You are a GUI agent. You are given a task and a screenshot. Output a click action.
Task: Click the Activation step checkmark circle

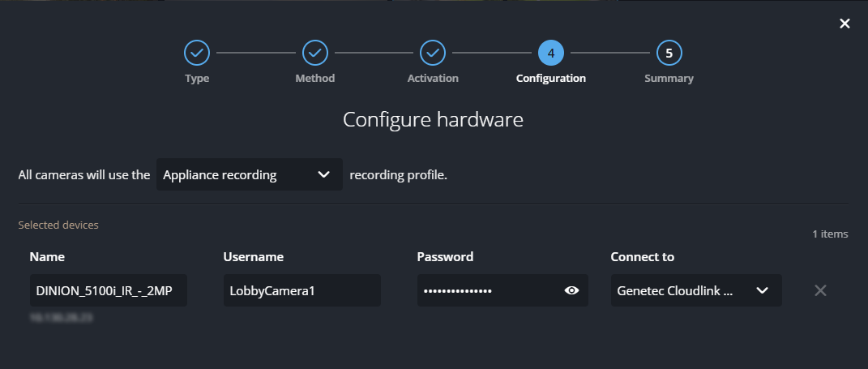433,54
